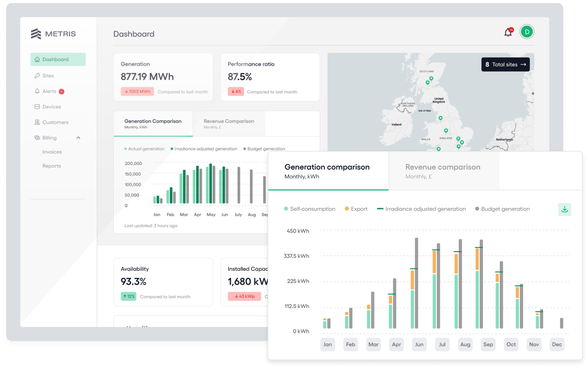This screenshot has width=588, height=368.
Task: Click the Sites wrench icon
Action: pyautogui.click(x=37, y=76)
